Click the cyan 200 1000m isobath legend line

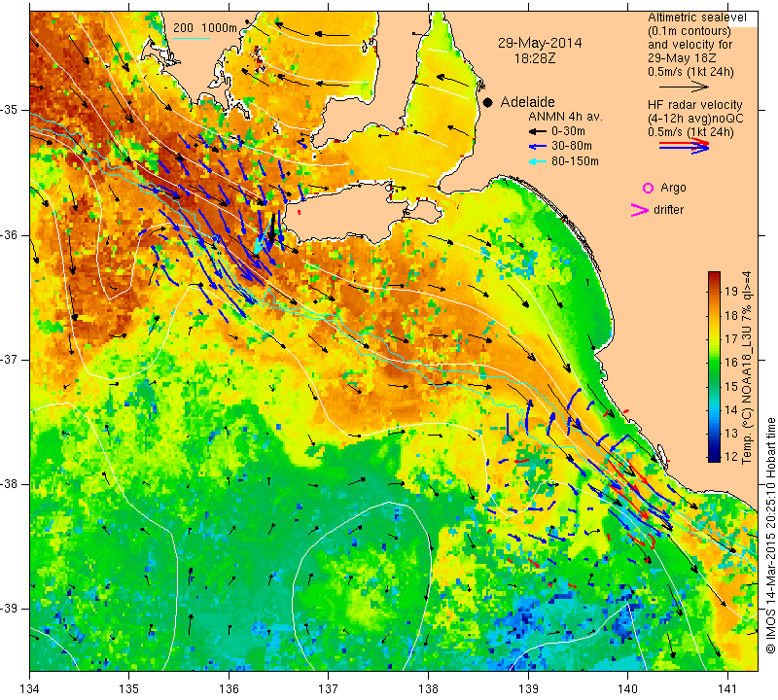[192, 38]
